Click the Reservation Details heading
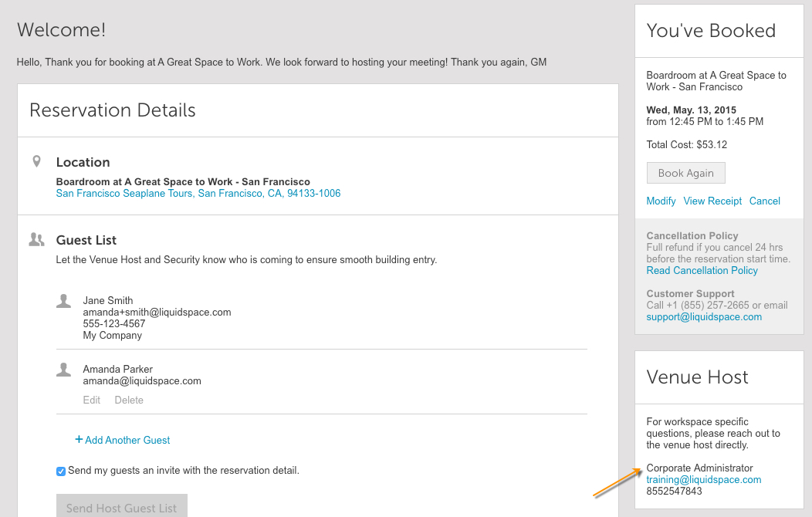 point(113,110)
